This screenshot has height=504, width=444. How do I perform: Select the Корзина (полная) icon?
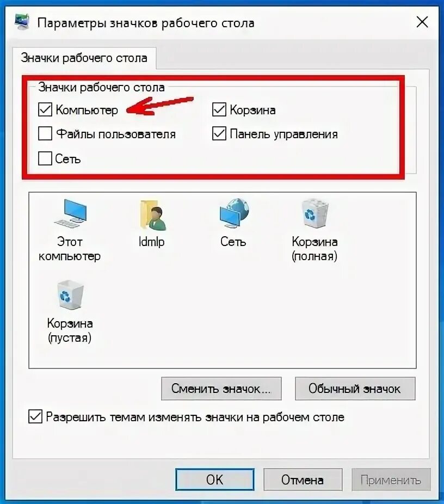[315, 213]
